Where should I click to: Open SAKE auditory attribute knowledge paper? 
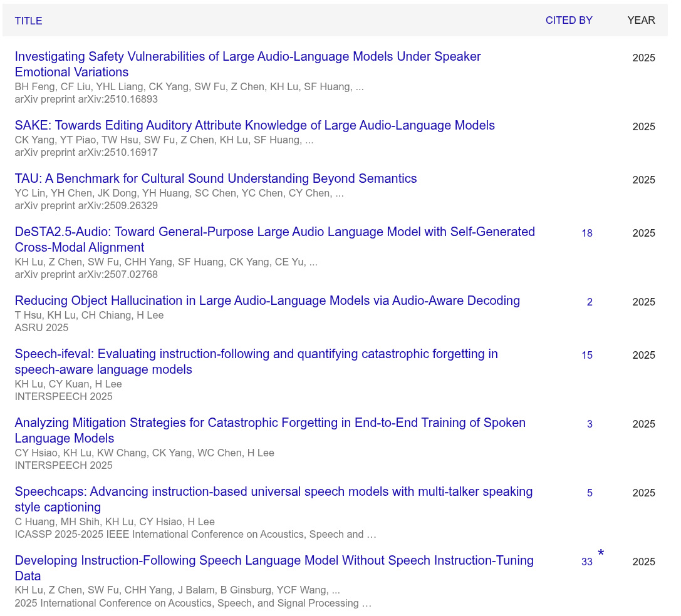pos(254,125)
